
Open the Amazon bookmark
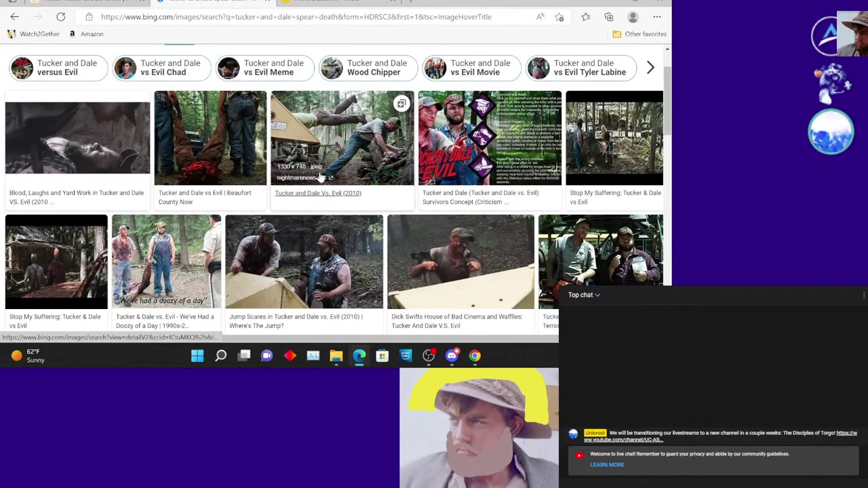(x=86, y=34)
